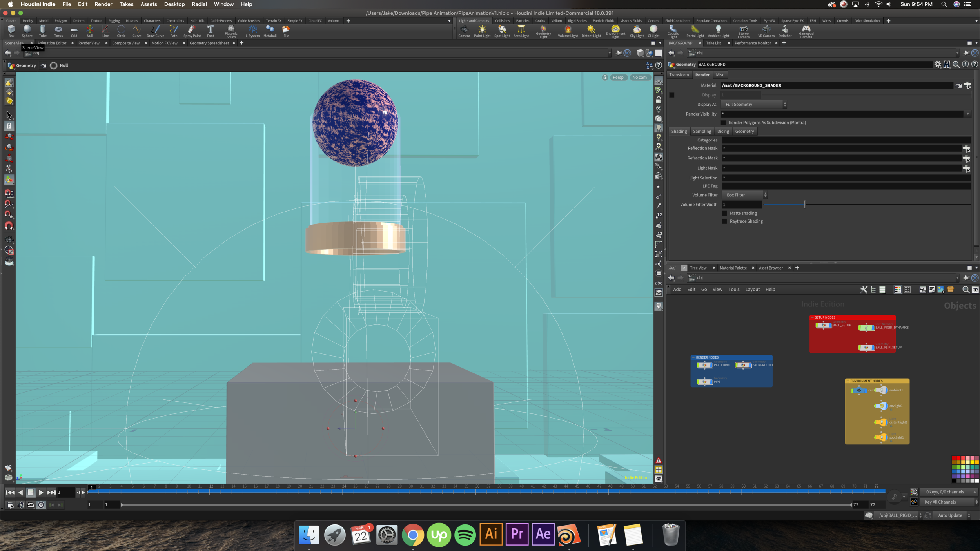Add a Camera from the shelf
The height and width of the screenshot is (551, 980).
(x=464, y=31)
